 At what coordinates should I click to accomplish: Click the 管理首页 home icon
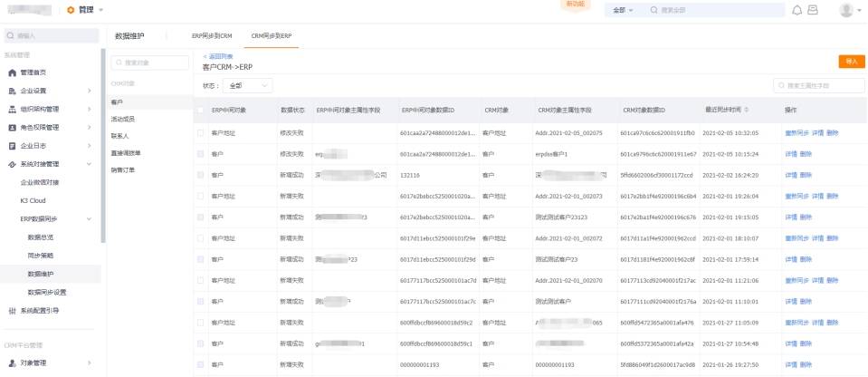tap(12, 72)
